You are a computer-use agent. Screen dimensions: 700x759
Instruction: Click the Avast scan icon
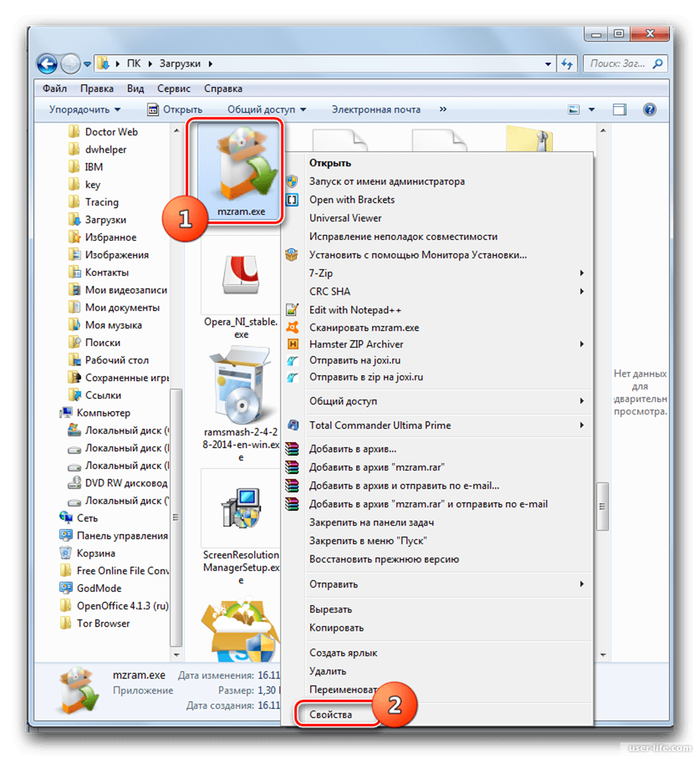point(292,327)
